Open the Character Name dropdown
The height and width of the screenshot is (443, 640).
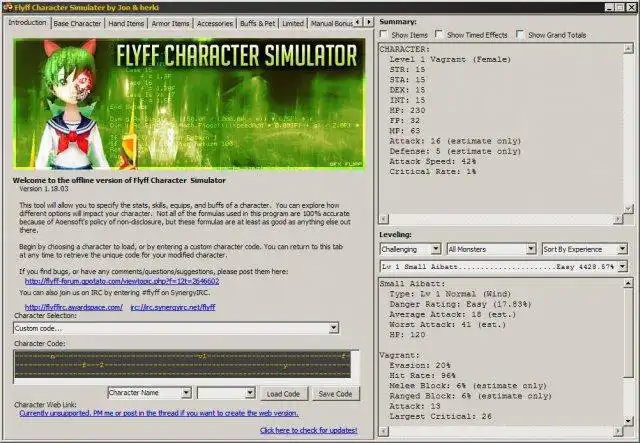[x=149, y=393]
